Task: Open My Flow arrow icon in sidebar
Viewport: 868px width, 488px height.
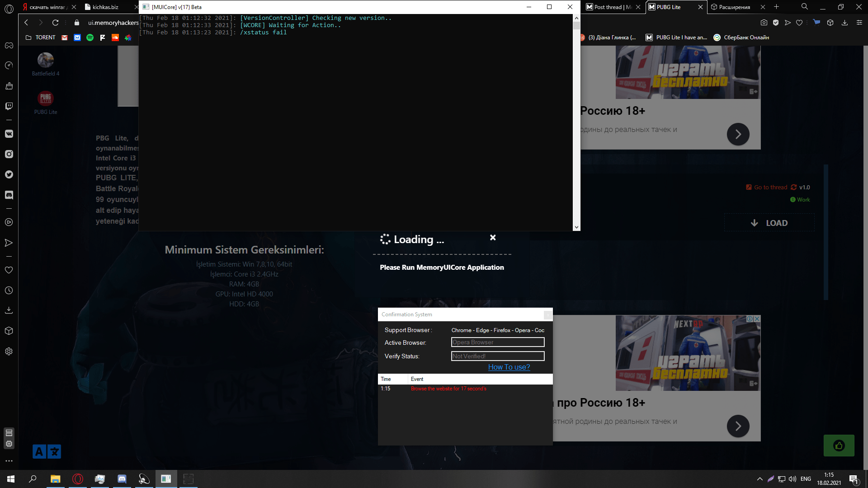Action: (9, 243)
